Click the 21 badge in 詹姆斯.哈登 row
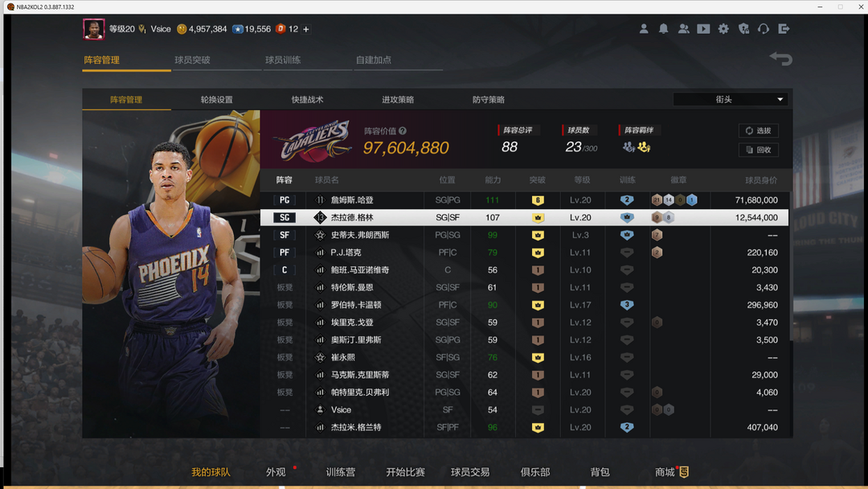 [657, 200]
